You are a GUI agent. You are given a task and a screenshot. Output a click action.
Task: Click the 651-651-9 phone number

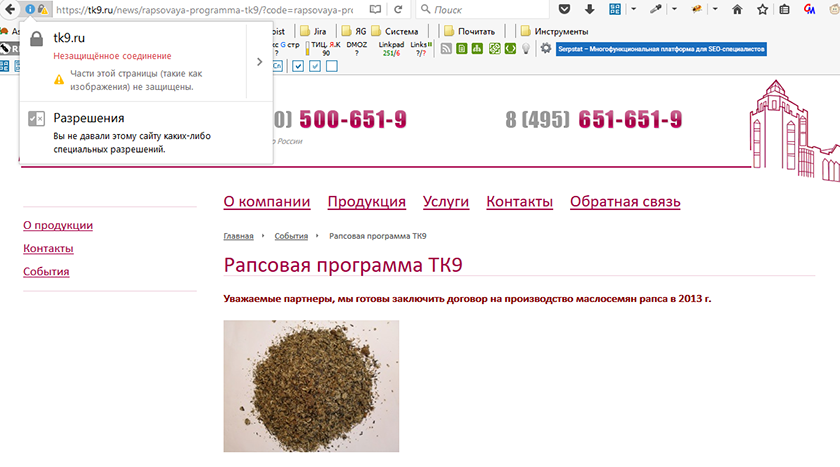630,119
